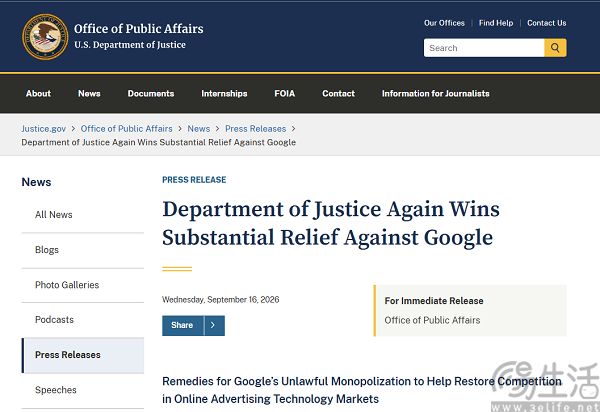The height and width of the screenshot is (412, 600).
Task: Open the About menu
Action: pos(38,93)
